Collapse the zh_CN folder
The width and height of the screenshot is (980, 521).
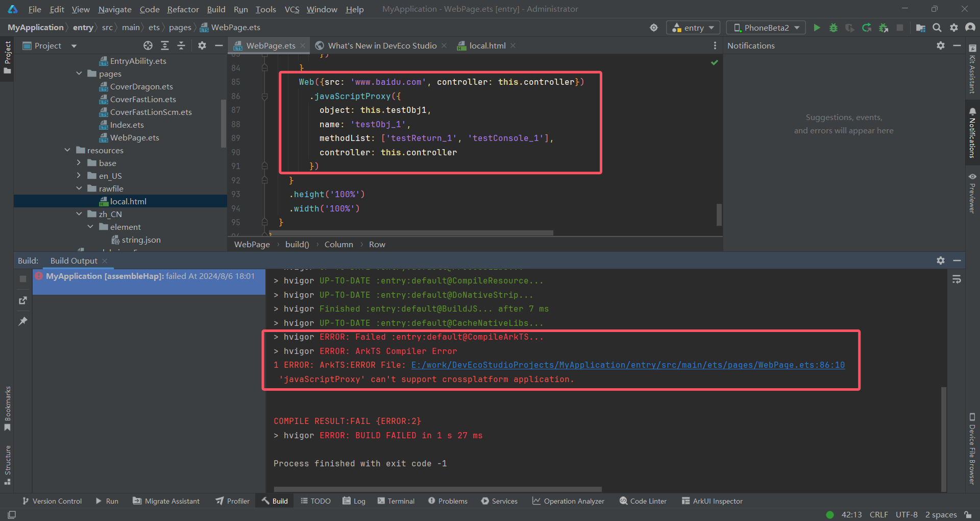coord(79,214)
